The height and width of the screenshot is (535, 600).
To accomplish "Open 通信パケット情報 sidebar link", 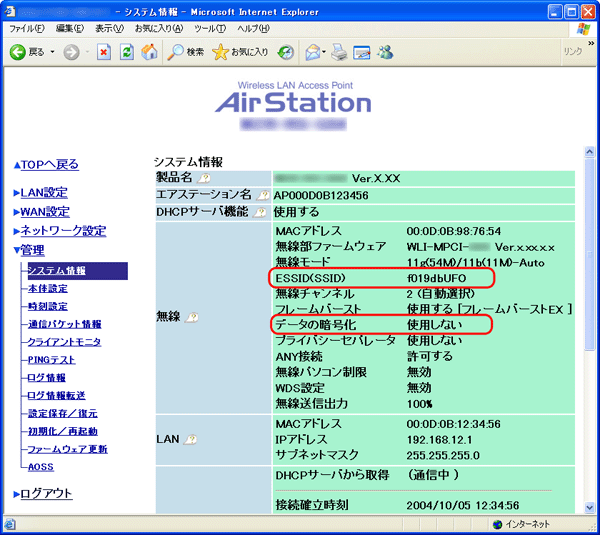I will point(65,324).
